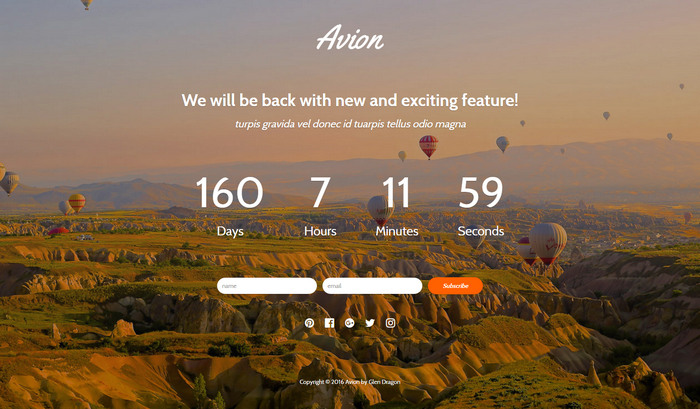700x409 pixels.
Task: Click the Seconds label under the countdown
Action: [x=481, y=231]
